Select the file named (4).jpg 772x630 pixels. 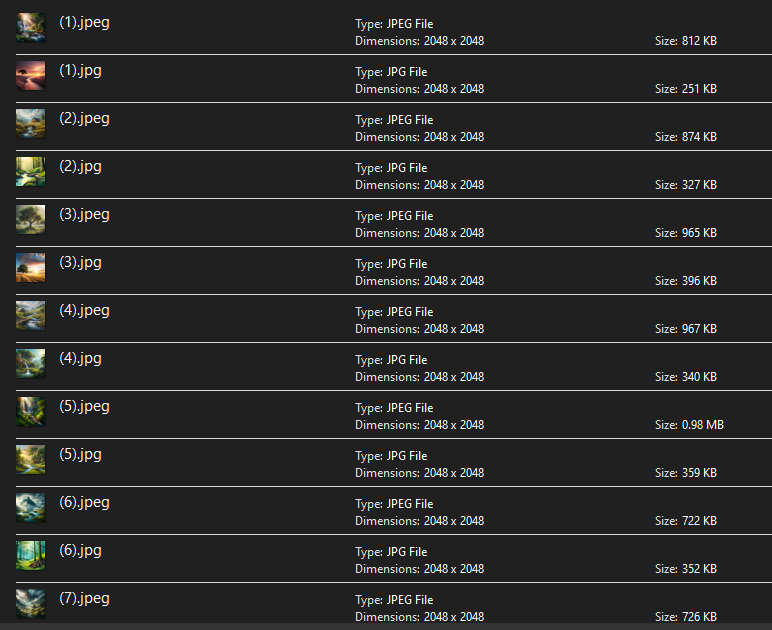(80, 358)
